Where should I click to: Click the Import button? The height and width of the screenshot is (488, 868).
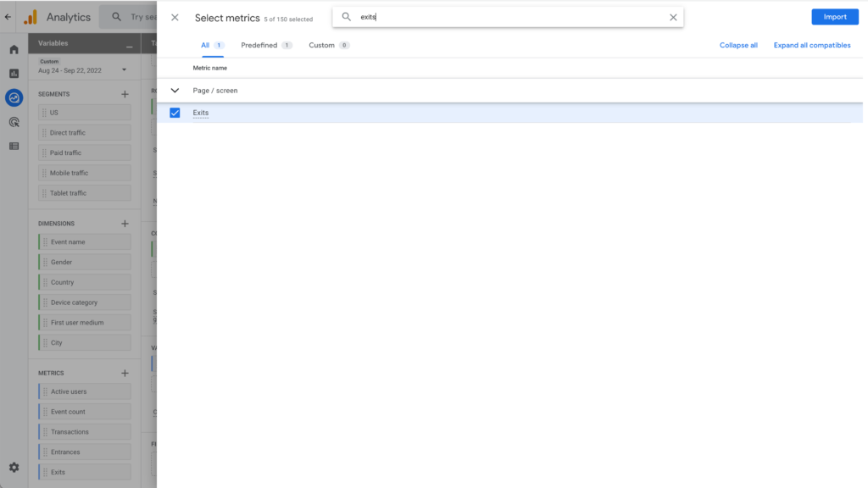click(834, 17)
